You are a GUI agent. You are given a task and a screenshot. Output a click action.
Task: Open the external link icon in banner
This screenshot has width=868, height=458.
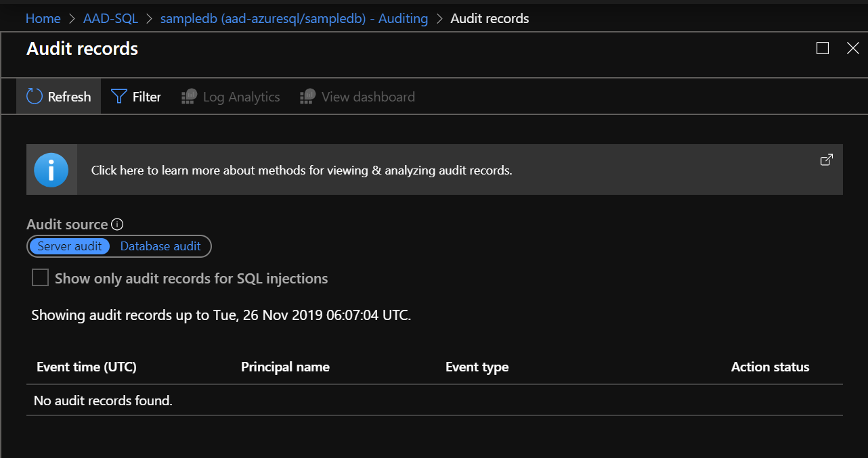pyautogui.click(x=826, y=160)
